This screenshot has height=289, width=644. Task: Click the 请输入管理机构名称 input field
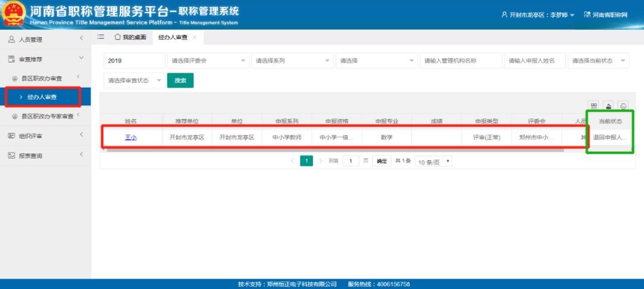(461, 60)
